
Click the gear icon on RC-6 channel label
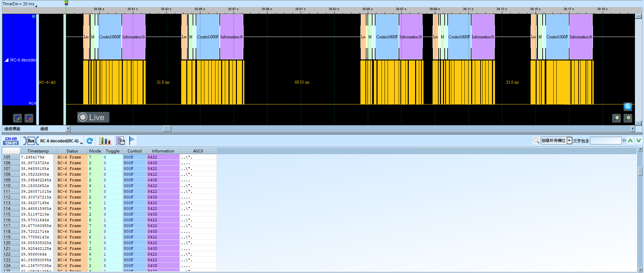[34, 16]
